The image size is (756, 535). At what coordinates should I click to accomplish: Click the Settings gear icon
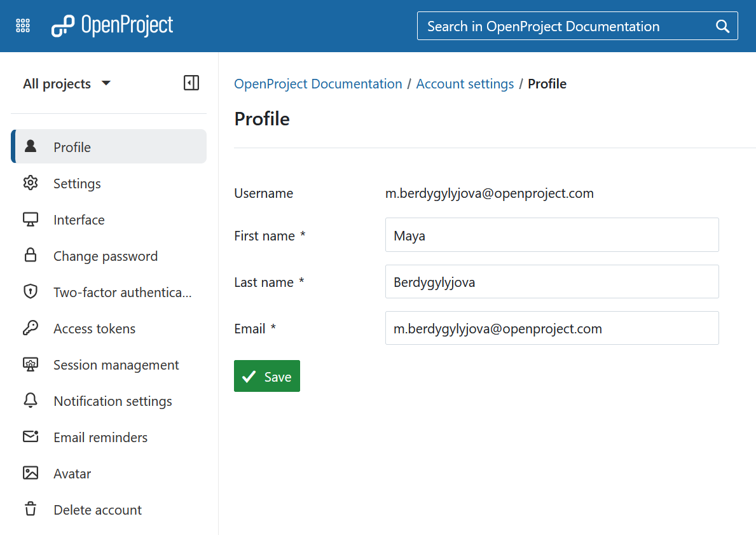(31, 183)
